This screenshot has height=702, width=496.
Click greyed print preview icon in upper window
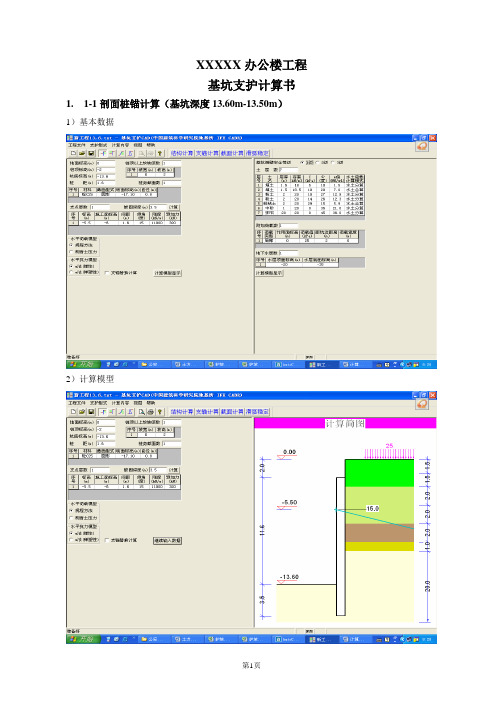[141, 153]
